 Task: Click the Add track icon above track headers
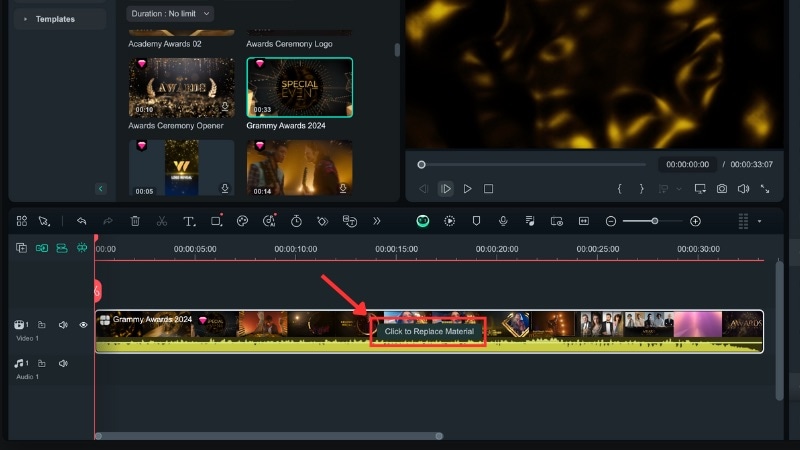21,248
